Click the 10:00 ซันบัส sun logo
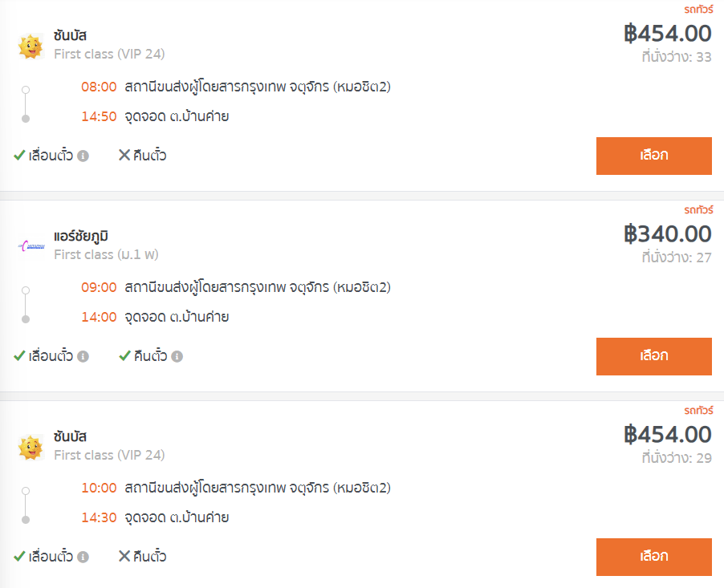 click(x=31, y=448)
